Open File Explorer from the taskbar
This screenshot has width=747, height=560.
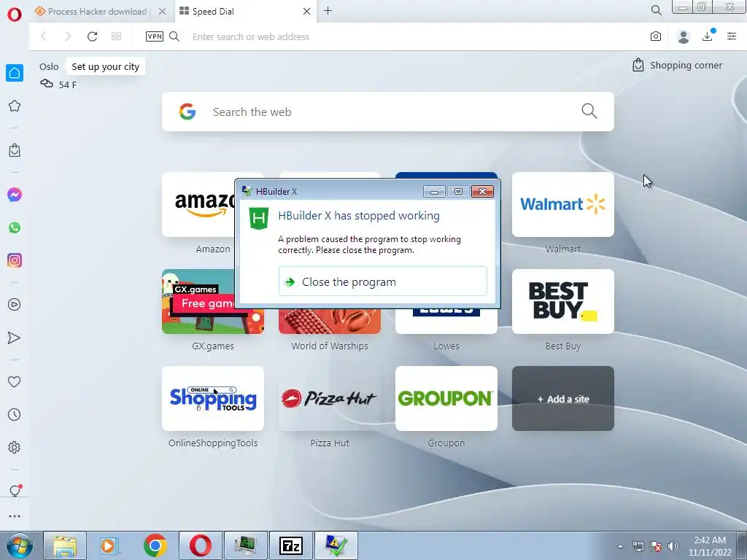point(65,545)
